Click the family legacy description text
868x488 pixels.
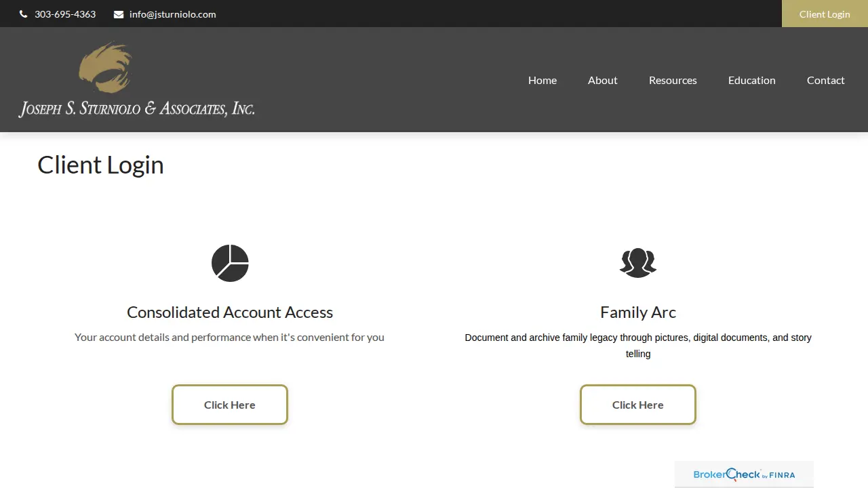[638, 346]
